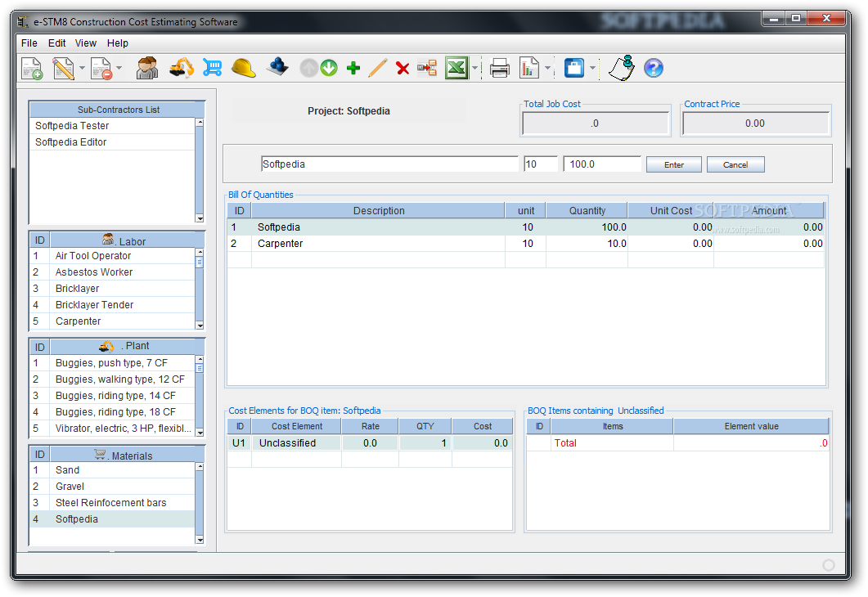Click the yellow hard hat icon

(244, 68)
